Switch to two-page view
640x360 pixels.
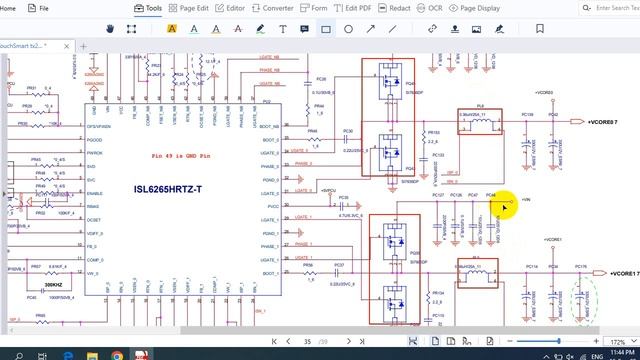[451, 341]
